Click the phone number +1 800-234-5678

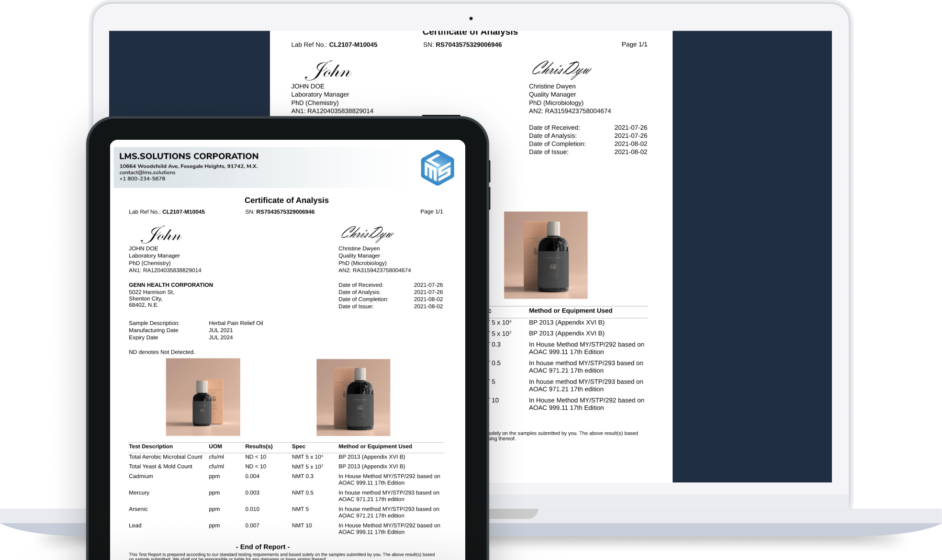pos(142,179)
